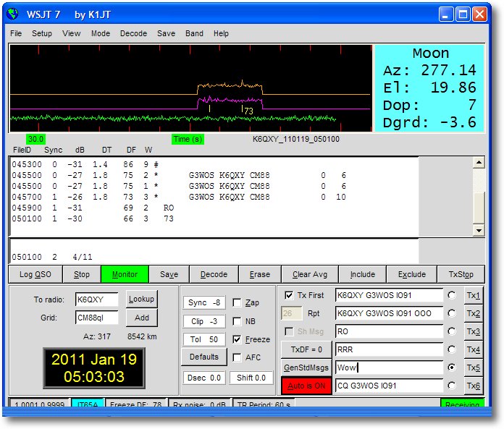
Task: Click the TxDF = 0 button
Action: point(306,349)
